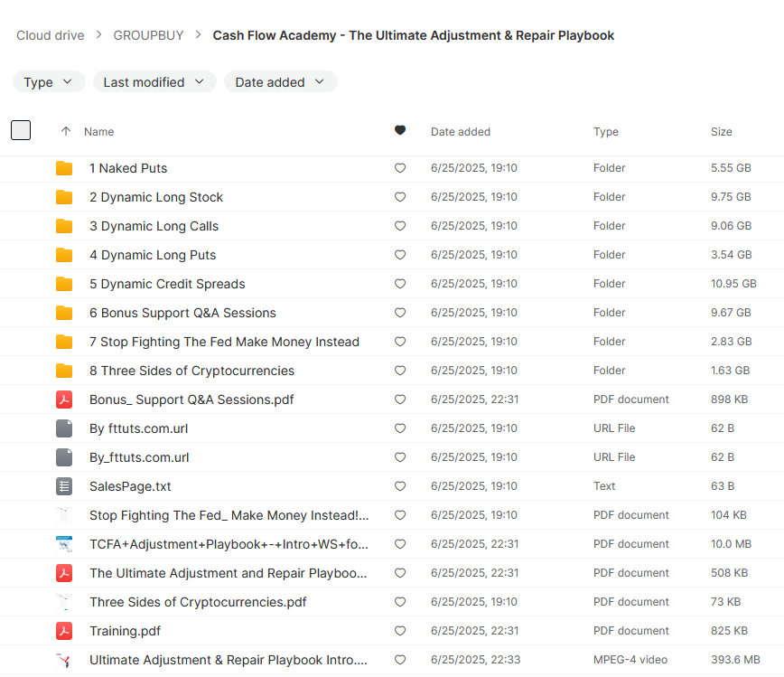Viewport: 784px width, 677px height.
Task: Select the 4 Dynamic Long Puts name
Action: click(x=153, y=255)
